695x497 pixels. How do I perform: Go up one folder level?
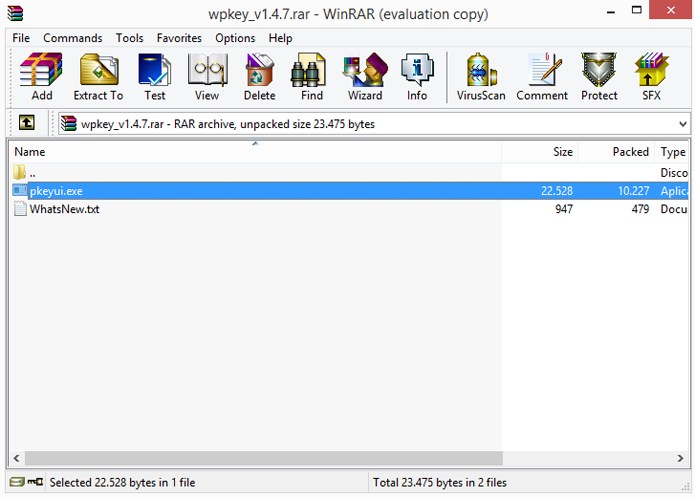27,122
